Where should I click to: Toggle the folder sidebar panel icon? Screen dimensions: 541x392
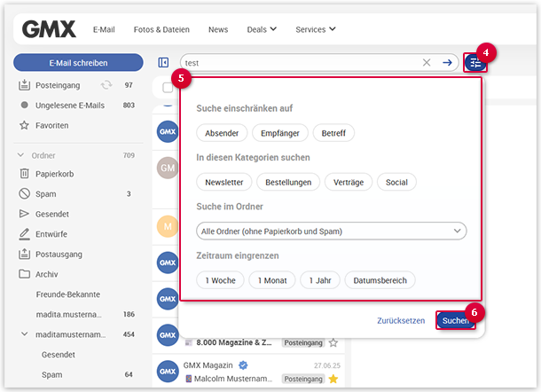click(x=163, y=62)
